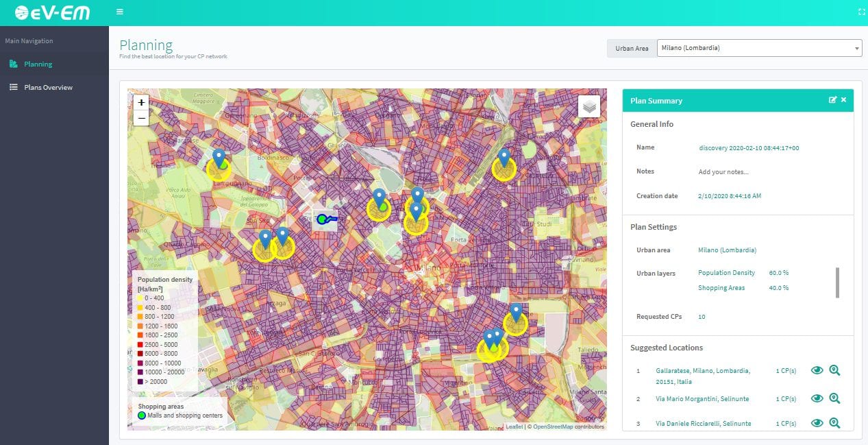The height and width of the screenshot is (445, 868).
Task: Zoom to Gallaratese suggested location
Action: 834,370
